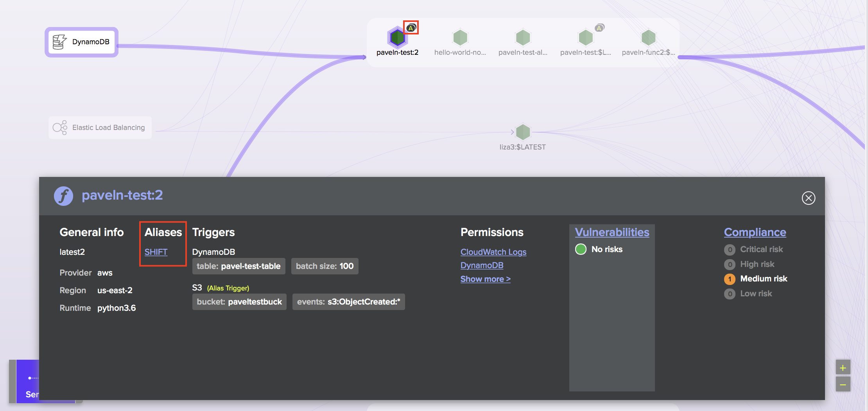This screenshot has height=411, width=868.
Task: Click the table: pavel-test-table tag
Action: point(239,266)
